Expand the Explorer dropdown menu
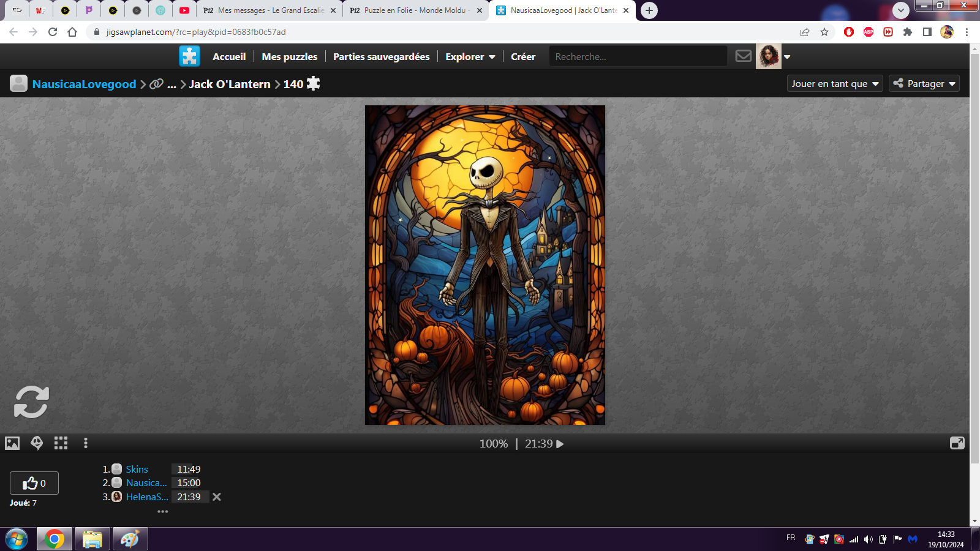This screenshot has height=551, width=980. pyautogui.click(x=470, y=56)
